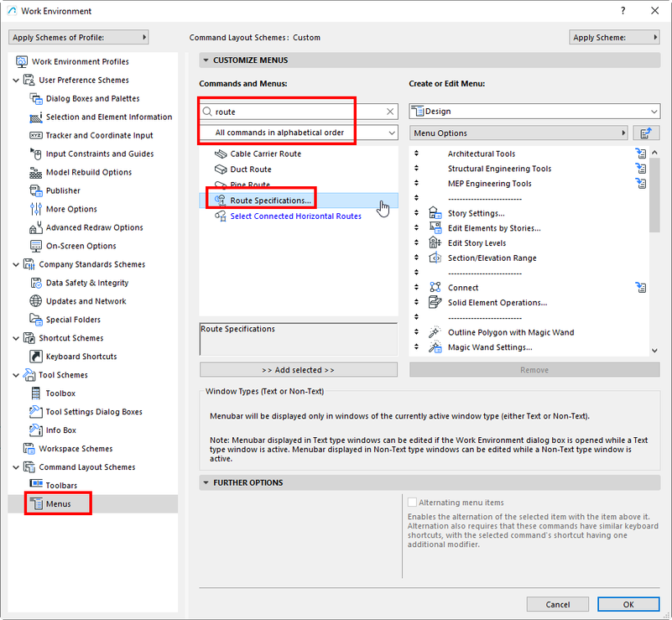This screenshot has height=620, width=672.
Task: Click the Info Box icon
Action: [35, 430]
